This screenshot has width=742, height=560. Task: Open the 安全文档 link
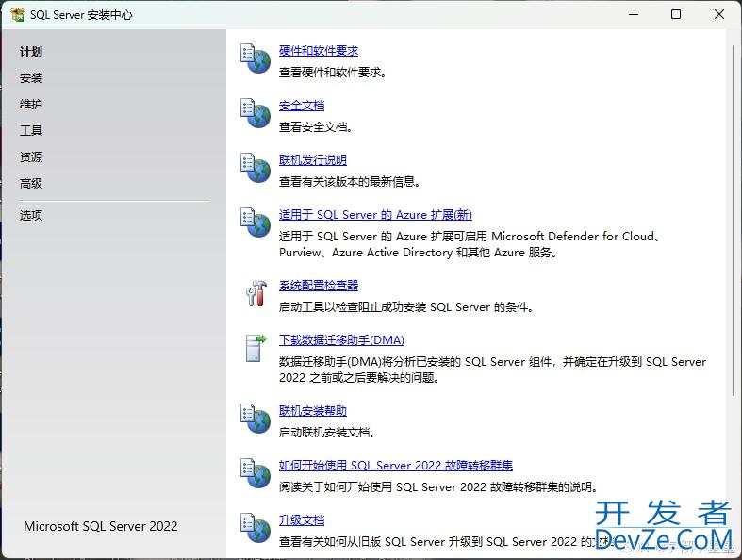tap(302, 105)
